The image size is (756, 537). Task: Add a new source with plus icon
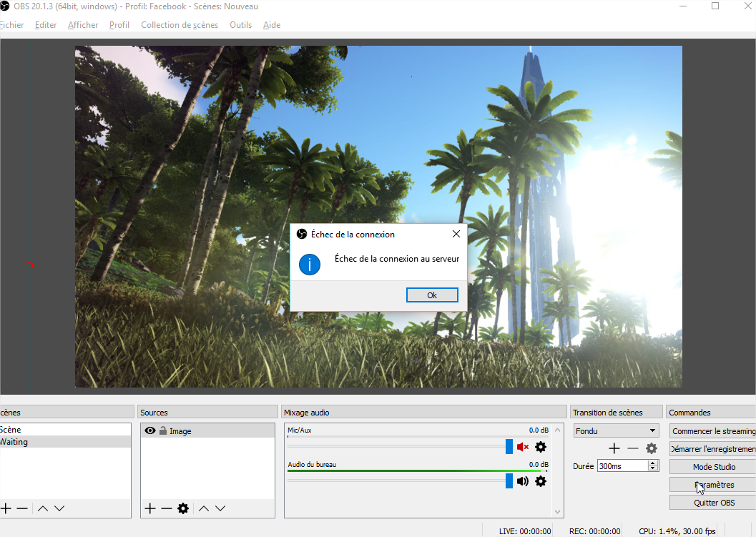click(x=150, y=508)
